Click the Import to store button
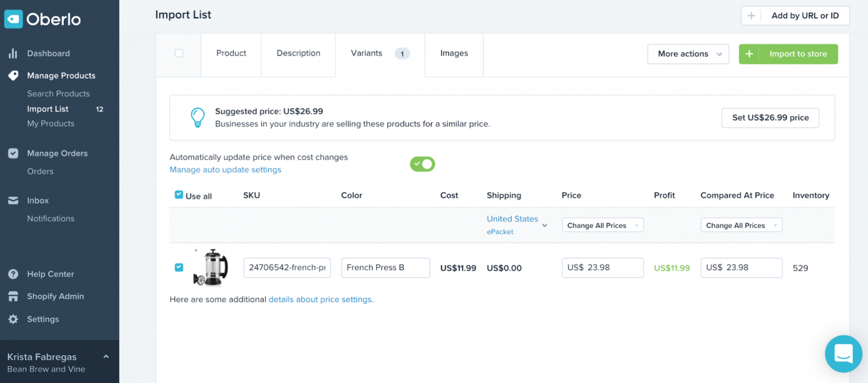Image resolution: width=868 pixels, height=383 pixels. [788, 54]
